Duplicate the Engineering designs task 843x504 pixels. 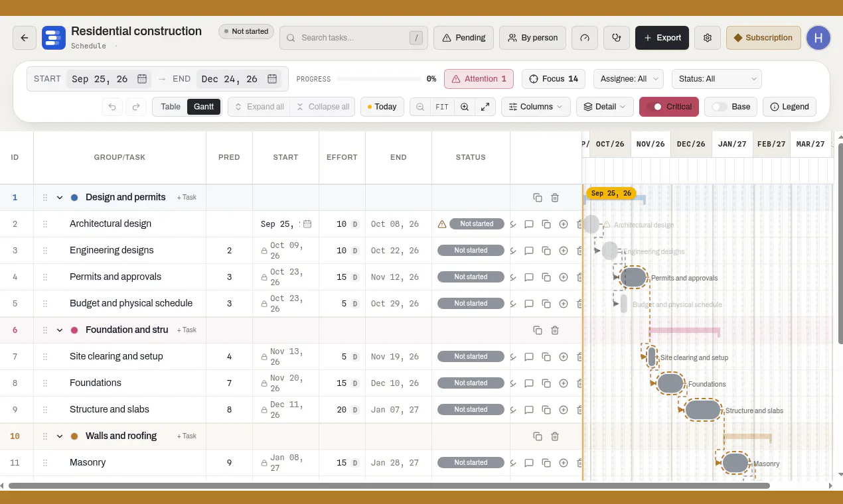tap(546, 251)
